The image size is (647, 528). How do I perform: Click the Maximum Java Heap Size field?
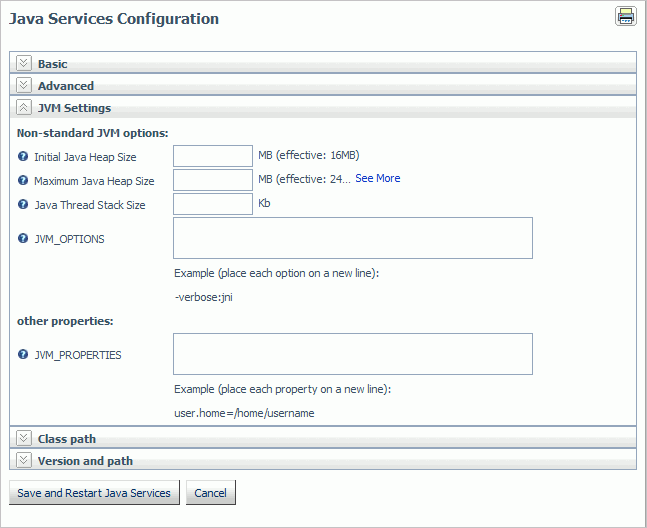(x=213, y=180)
